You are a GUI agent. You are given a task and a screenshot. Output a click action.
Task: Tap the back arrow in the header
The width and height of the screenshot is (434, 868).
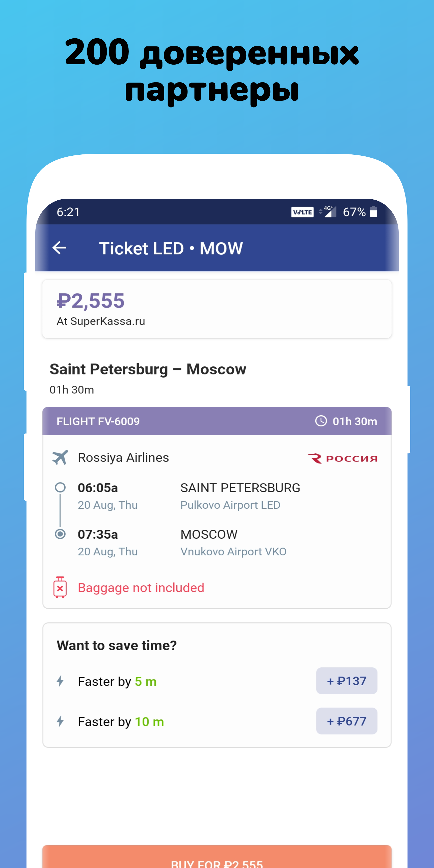[x=59, y=248]
